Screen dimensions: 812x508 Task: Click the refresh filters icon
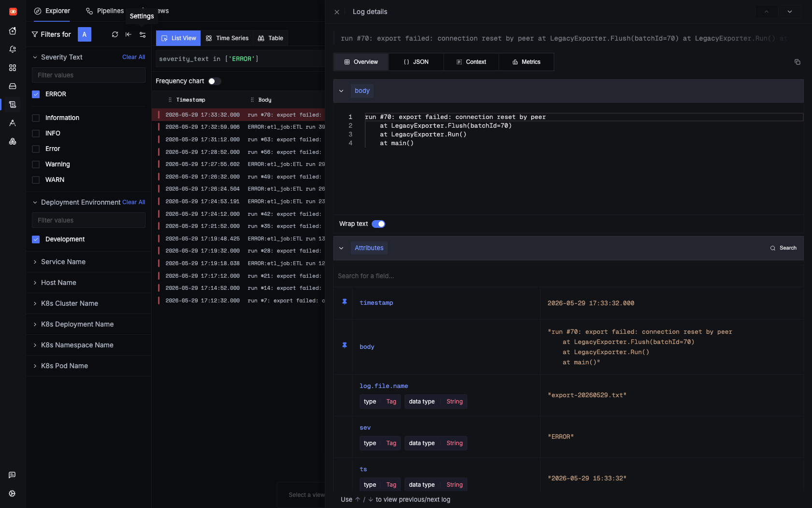[115, 34]
